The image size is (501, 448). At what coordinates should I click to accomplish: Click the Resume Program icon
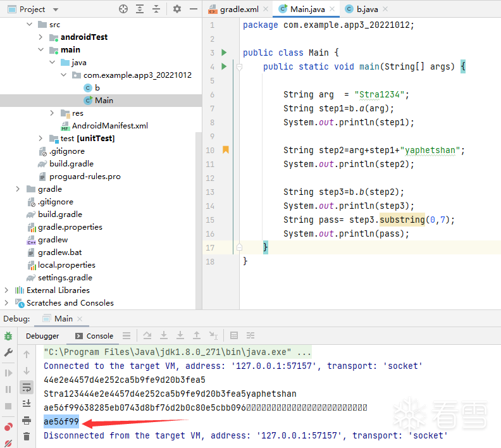coord(8,373)
